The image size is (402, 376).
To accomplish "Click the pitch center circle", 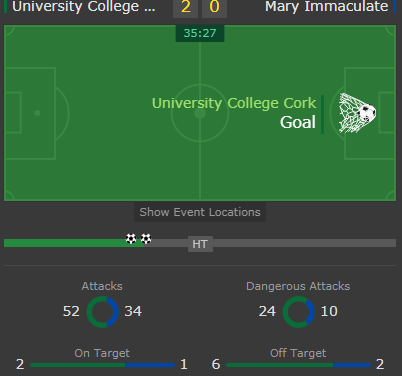I will 200,113.
